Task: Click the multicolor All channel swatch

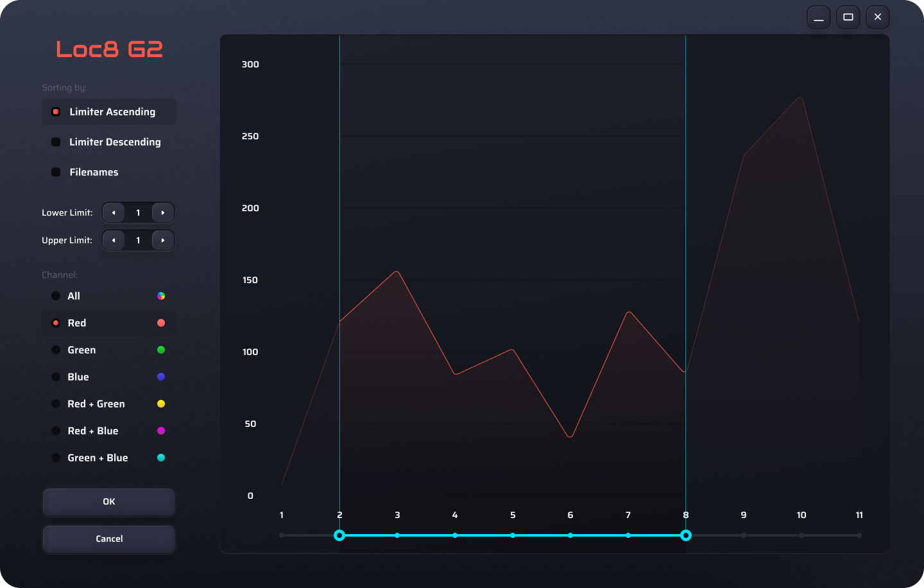Action: 161,296
